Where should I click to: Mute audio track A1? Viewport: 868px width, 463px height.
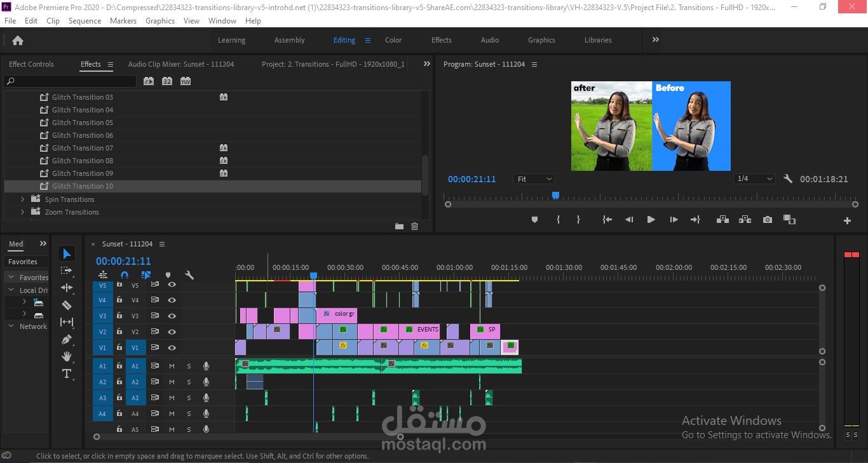172,366
